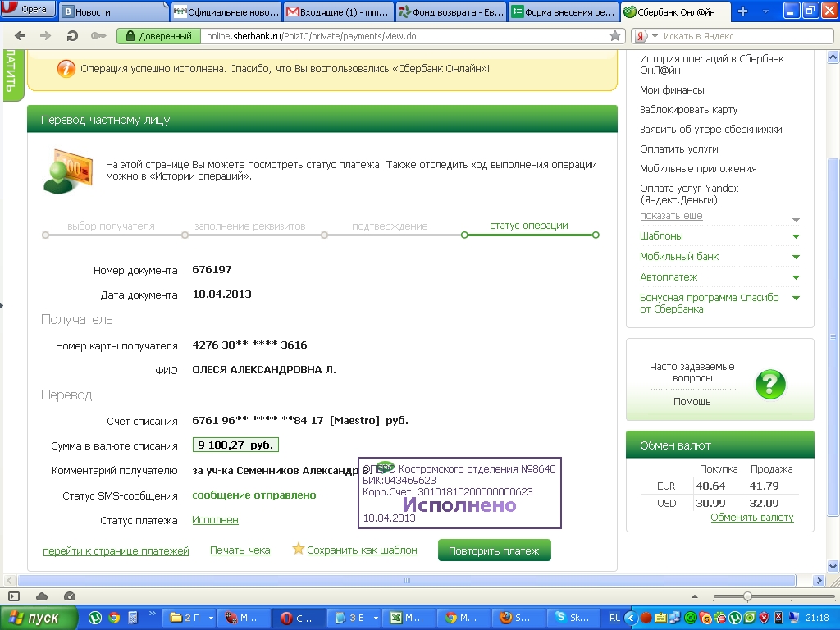The width and height of the screenshot is (840, 630).
Task: Expand the Мобильный банк section arrow
Action: click(796, 257)
